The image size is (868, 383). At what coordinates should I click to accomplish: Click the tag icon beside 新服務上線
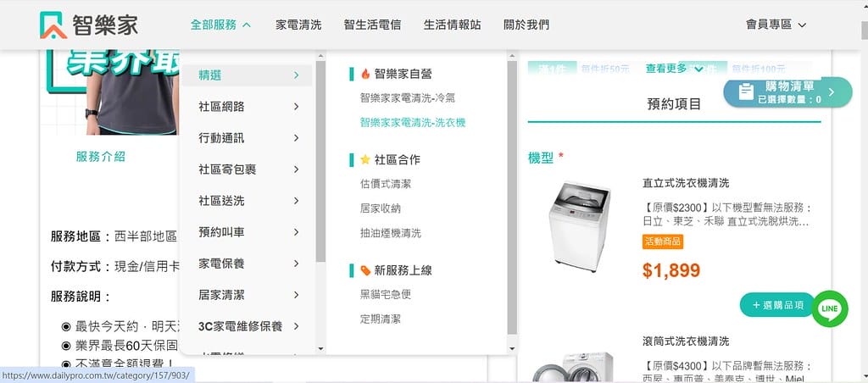[x=365, y=270]
